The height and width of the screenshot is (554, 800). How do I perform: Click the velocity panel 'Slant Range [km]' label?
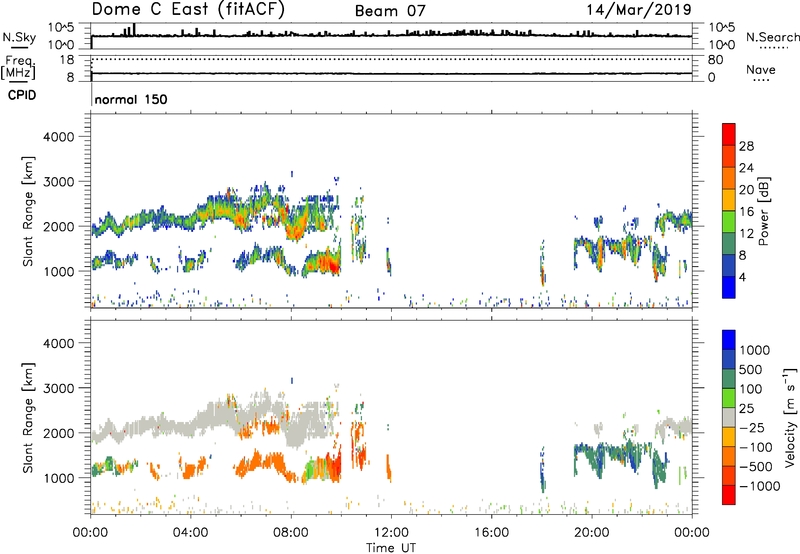click(28, 417)
